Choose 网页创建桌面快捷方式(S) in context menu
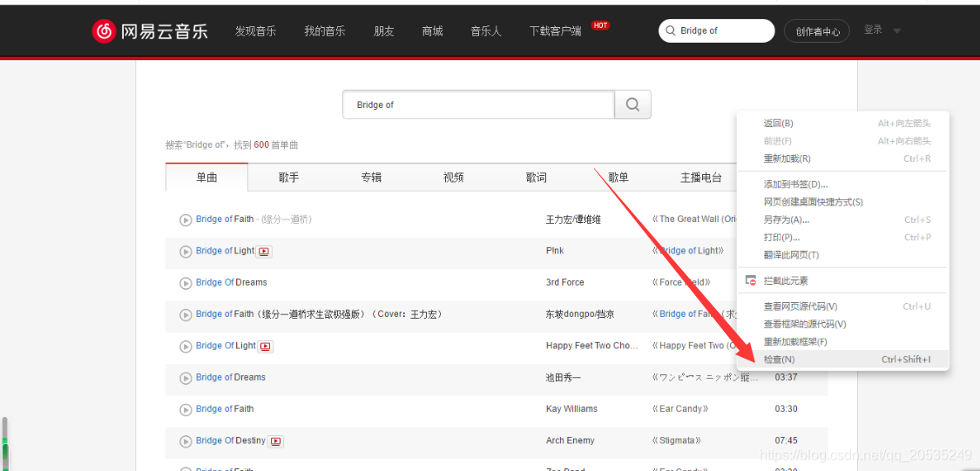This screenshot has height=471, width=980. [842, 202]
